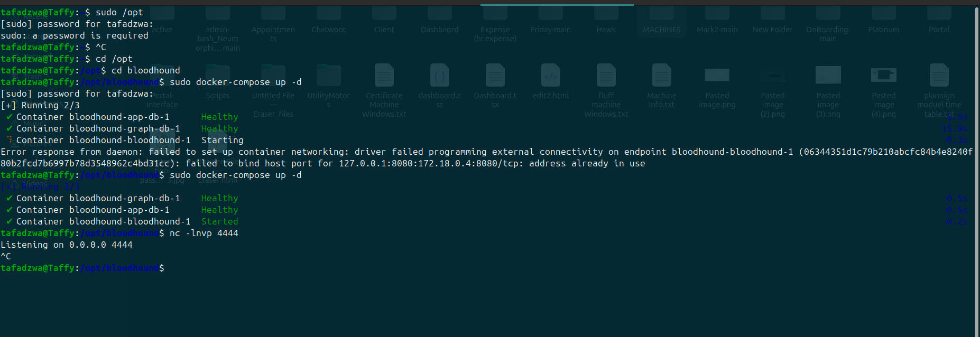This screenshot has width=980, height=337.
Task: Select the New Folder label
Action: tap(773, 30)
